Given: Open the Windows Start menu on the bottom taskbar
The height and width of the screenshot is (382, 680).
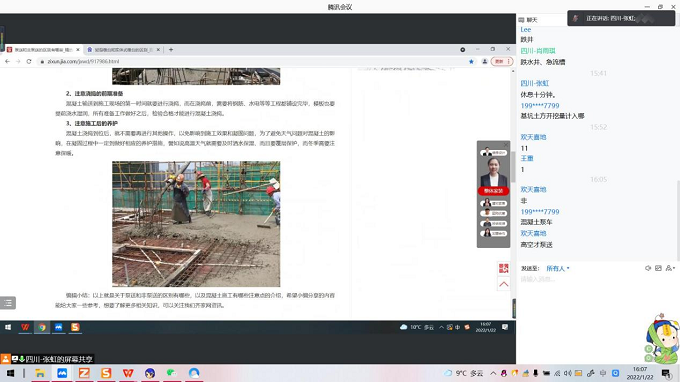Looking at the screenshot, I should 10,373.
